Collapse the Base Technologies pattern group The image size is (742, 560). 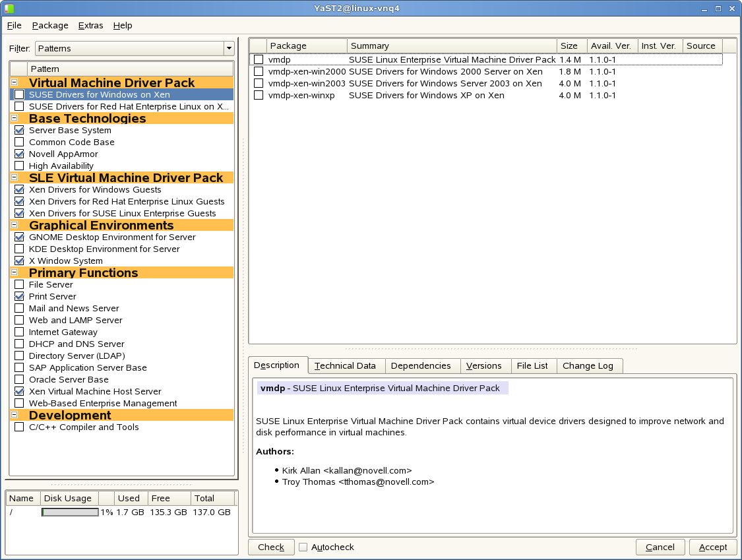coord(15,119)
